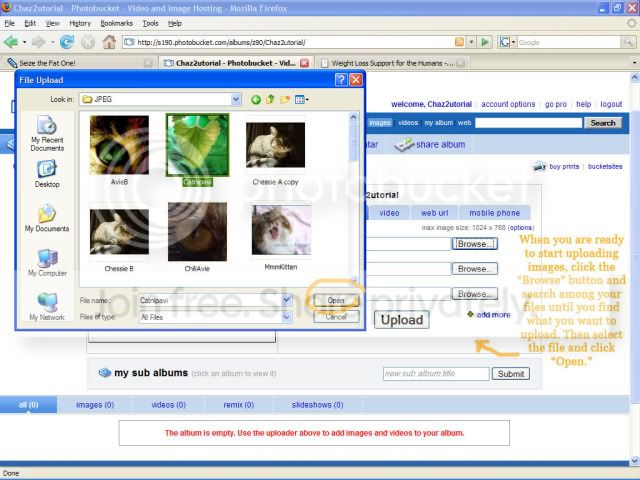This screenshot has height=480, width=640.
Task: Open My Computer in places bar
Action: (47, 262)
